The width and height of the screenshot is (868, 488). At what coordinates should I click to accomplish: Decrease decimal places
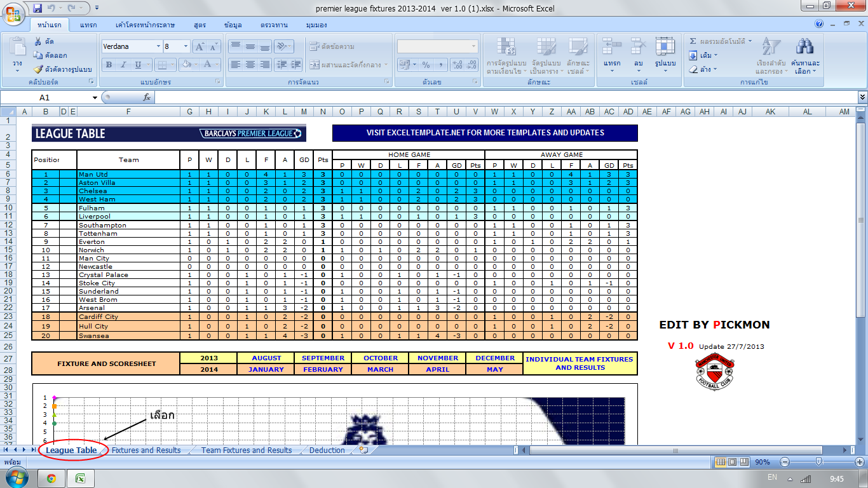(x=471, y=65)
